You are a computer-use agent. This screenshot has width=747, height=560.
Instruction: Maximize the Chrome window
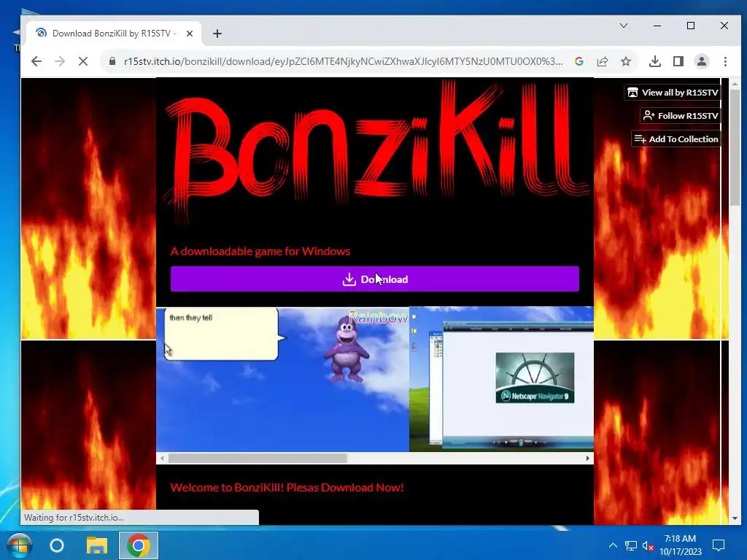click(x=691, y=26)
